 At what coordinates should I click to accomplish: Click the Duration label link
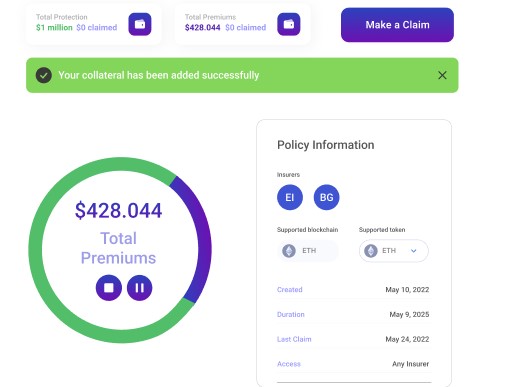pos(291,314)
